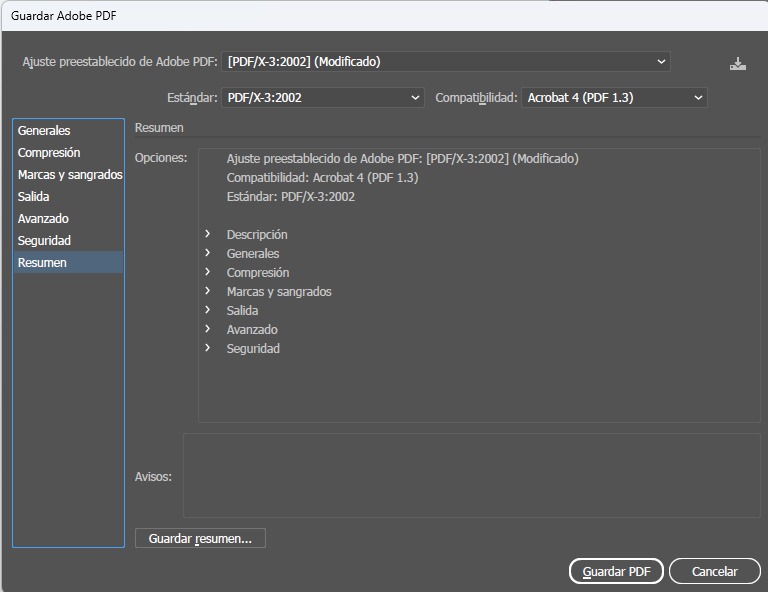Open the Ajuste preestablecido de Adobe PDF dropdown
This screenshot has height=592, width=768.
[445, 62]
